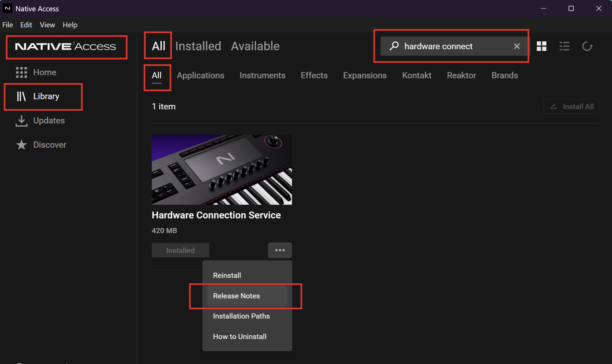Click the Discover star icon
The width and height of the screenshot is (612, 364).
tap(22, 145)
